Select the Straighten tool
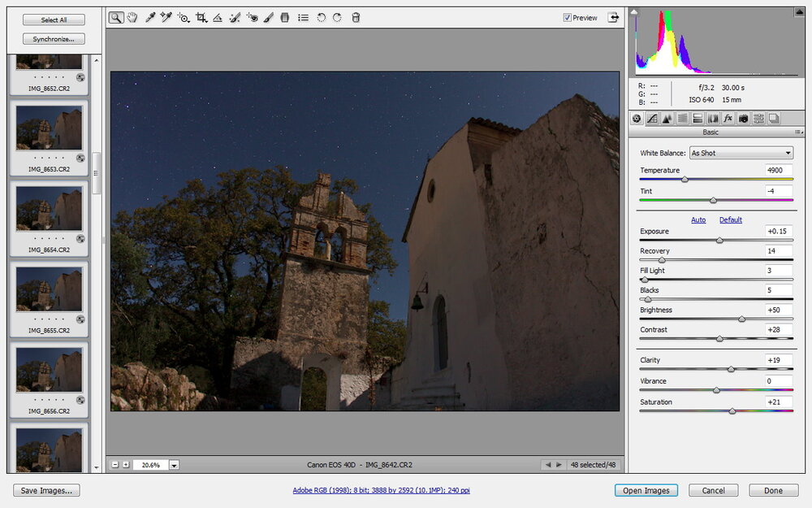Screen dimensions: 812x508 point(218,17)
